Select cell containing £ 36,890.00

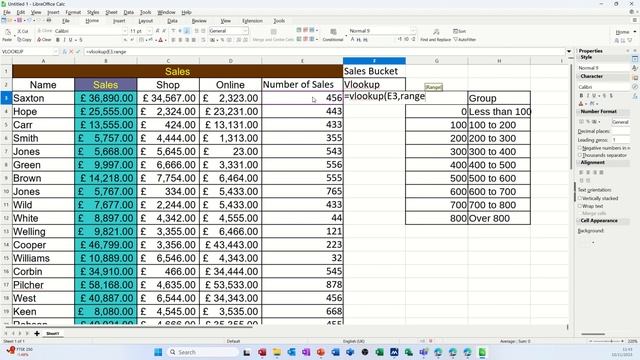pyautogui.click(x=106, y=98)
